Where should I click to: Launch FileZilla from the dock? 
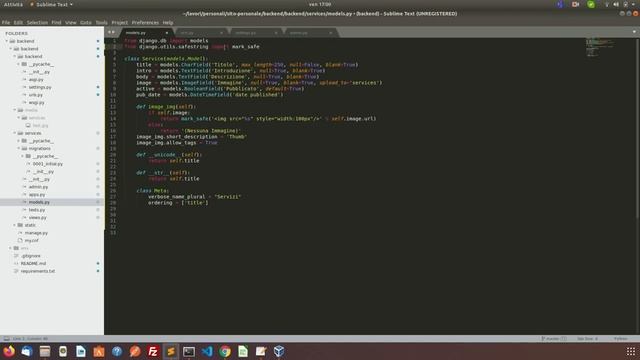click(x=153, y=351)
